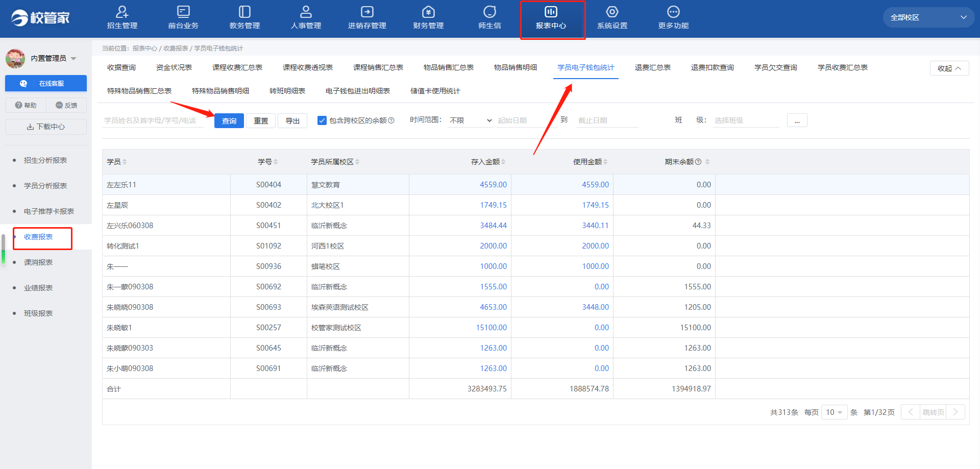This screenshot has height=469, width=980.
Task: Go to previous page arrow
Action: (911, 412)
